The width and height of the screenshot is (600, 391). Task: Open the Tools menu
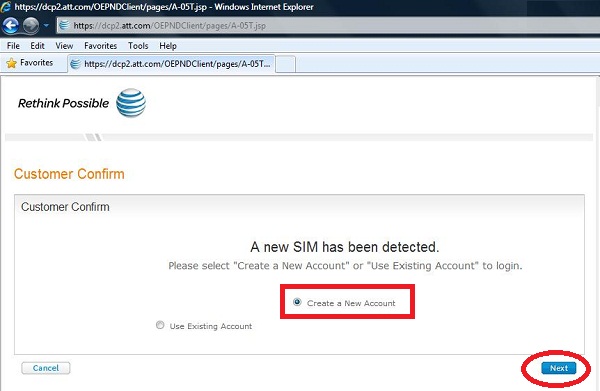[x=138, y=46]
